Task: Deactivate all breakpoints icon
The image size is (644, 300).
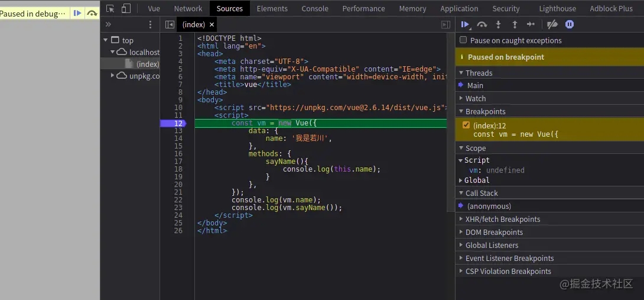Action: coord(552,24)
